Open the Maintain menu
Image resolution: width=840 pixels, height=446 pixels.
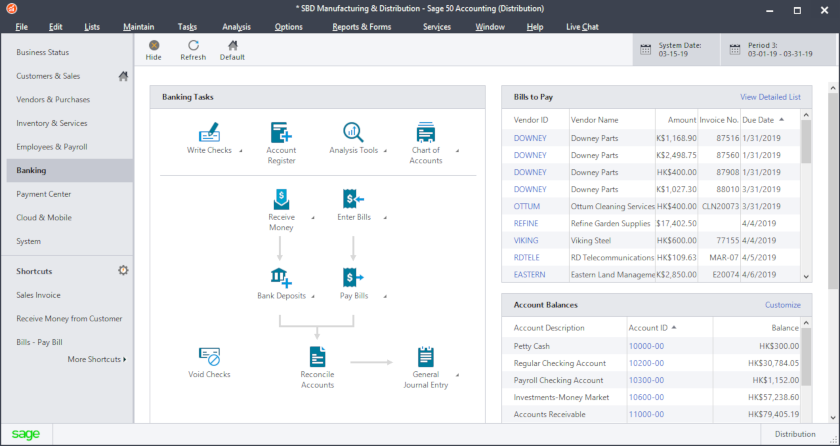coord(138,26)
